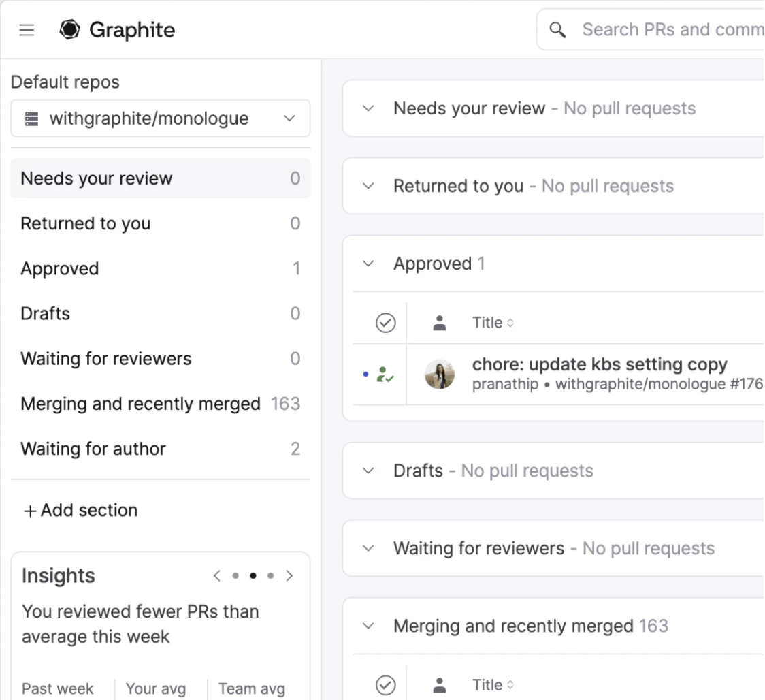The width and height of the screenshot is (765, 700).
Task: Click the Add section button
Action: [x=80, y=510]
